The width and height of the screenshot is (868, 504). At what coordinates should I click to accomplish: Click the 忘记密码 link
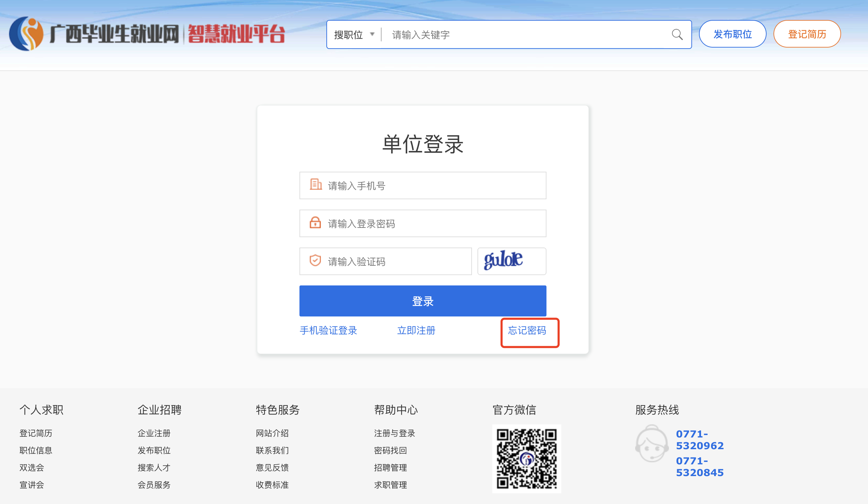click(x=527, y=330)
